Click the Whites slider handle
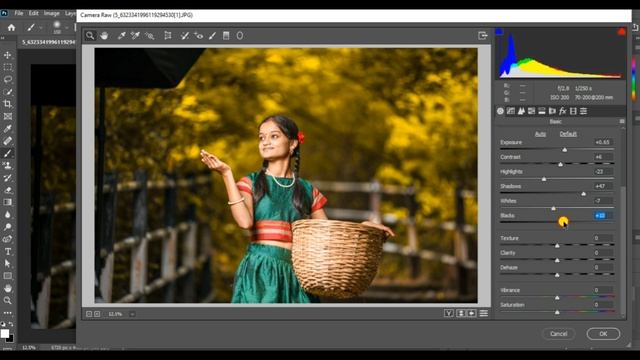This screenshot has width=640, height=360. click(x=553, y=209)
